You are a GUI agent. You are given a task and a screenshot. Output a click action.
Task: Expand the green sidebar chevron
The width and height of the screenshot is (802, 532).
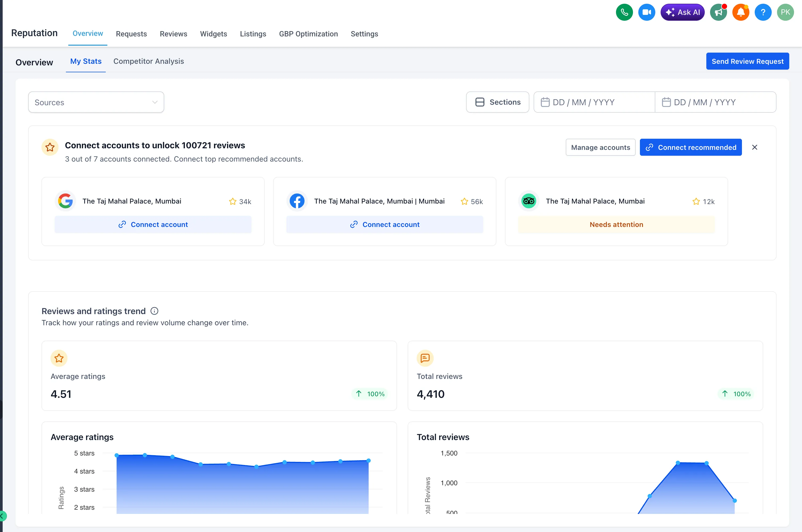tap(3, 516)
